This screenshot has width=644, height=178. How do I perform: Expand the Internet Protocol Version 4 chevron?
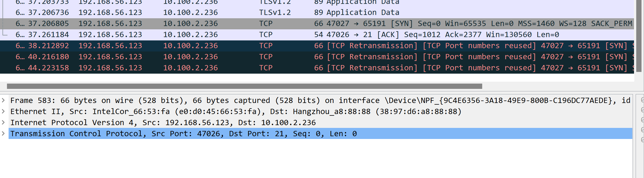(3, 122)
